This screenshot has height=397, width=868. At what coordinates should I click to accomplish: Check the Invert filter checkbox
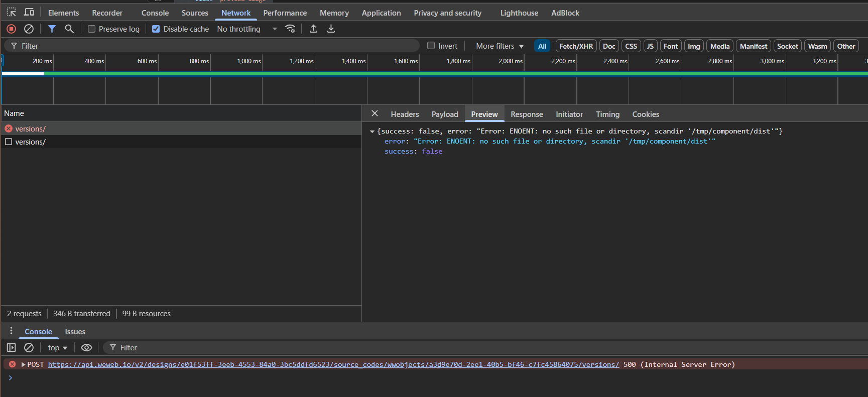tap(431, 46)
